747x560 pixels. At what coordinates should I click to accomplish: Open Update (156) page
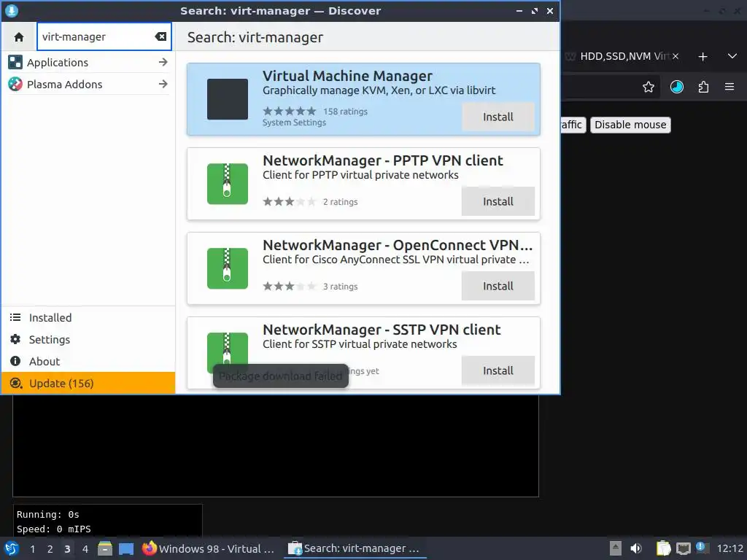(x=88, y=384)
